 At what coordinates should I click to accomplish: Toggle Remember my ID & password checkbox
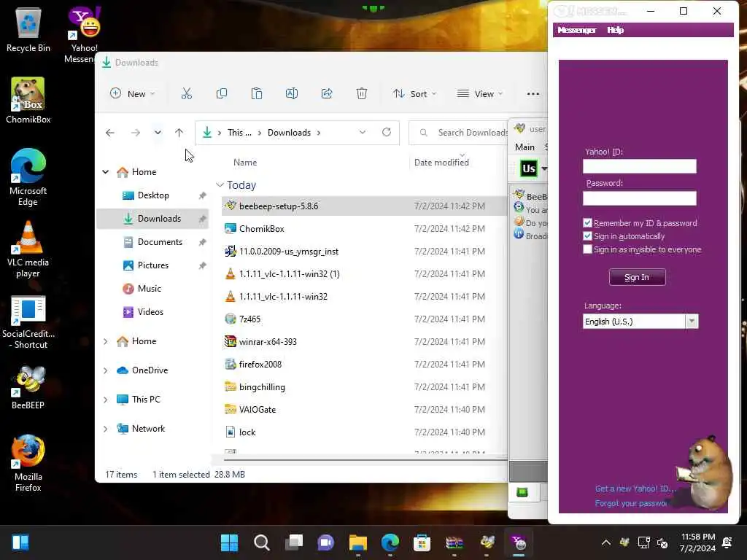[587, 223]
